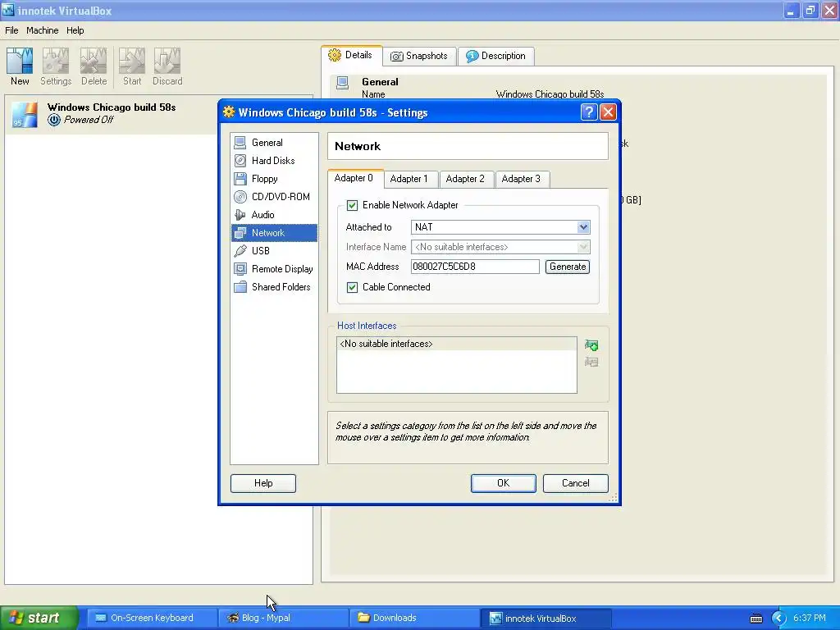The width and height of the screenshot is (840, 630).
Task: Click the remove host interface icon
Action: point(591,362)
